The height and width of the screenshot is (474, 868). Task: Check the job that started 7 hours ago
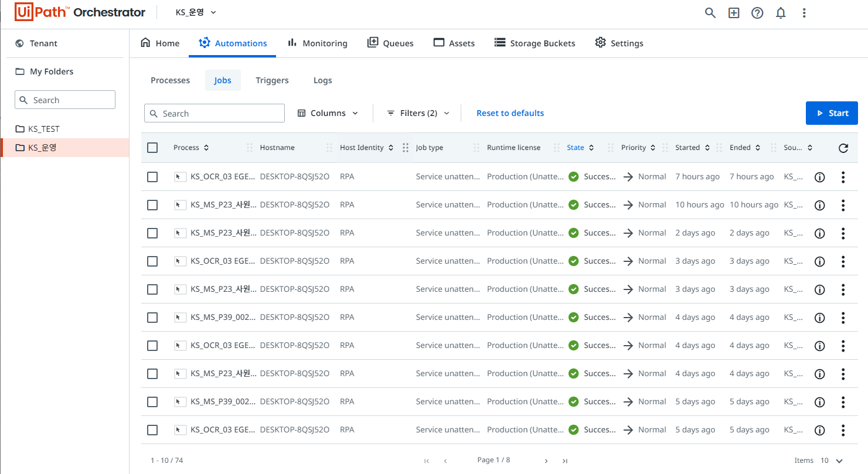(152, 177)
